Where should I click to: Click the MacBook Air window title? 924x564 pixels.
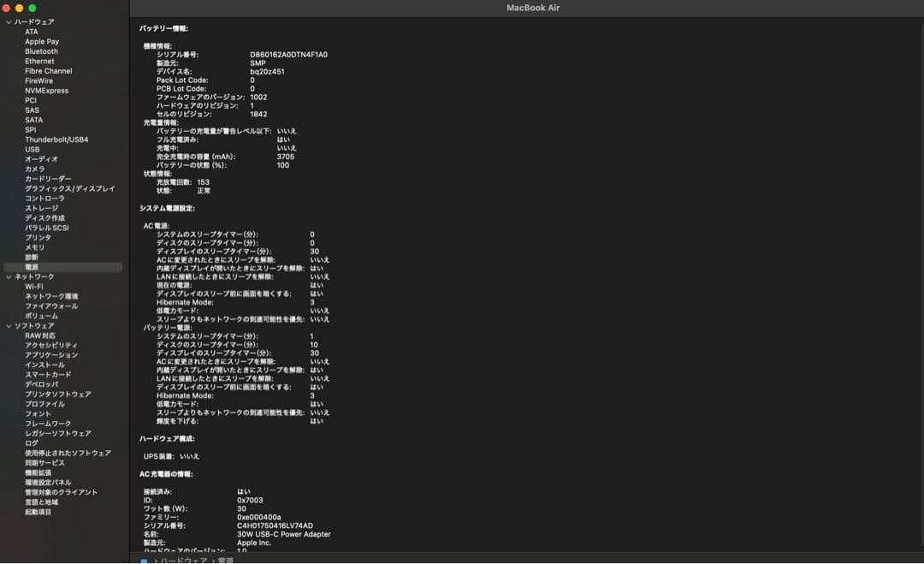(533, 8)
